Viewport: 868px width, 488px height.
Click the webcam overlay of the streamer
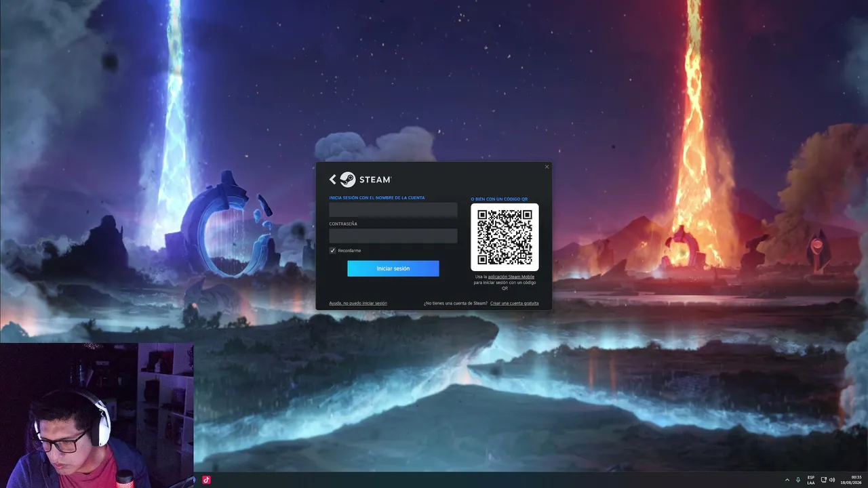click(x=97, y=415)
